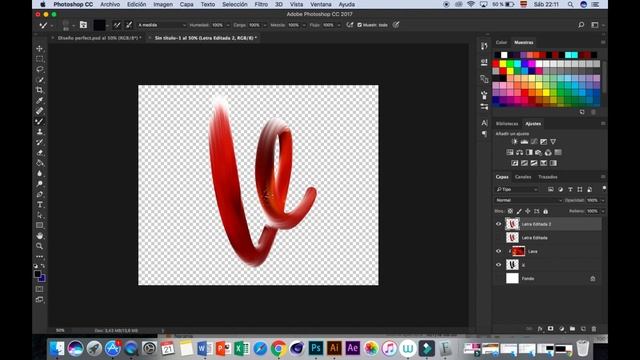Screen dimensions: 640x360
Task: Toggle lock transparent pixels
Action: coord(510,211)
